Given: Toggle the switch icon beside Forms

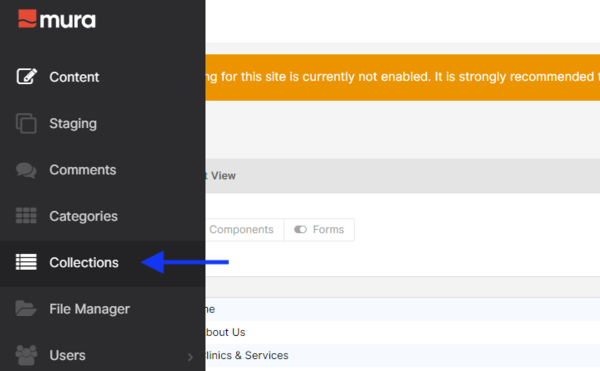Looking at the screenshot, I should point(300,229).
